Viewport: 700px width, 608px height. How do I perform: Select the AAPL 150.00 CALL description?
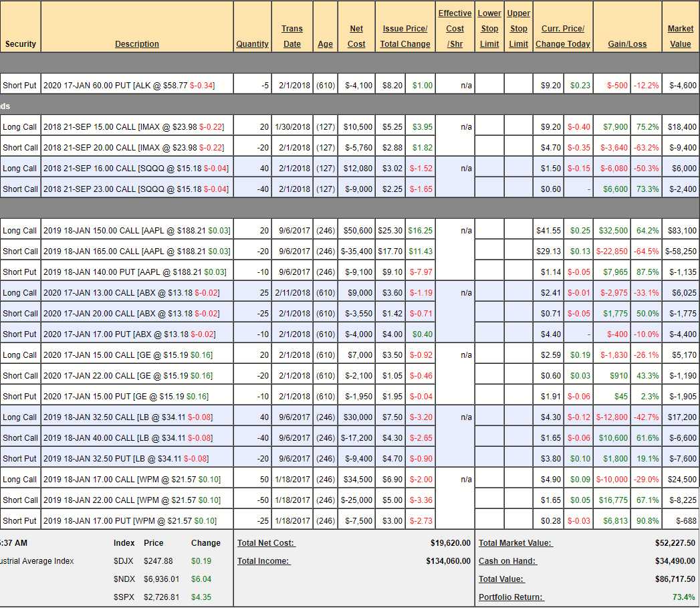coord(136,231)
